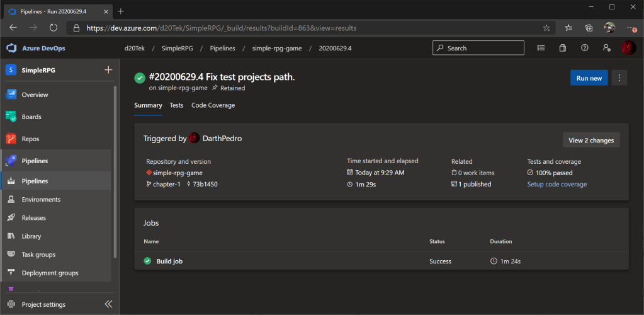This screenshot has height=315, width=644.
Task: Open the Releases page
Action: point(33,218)
